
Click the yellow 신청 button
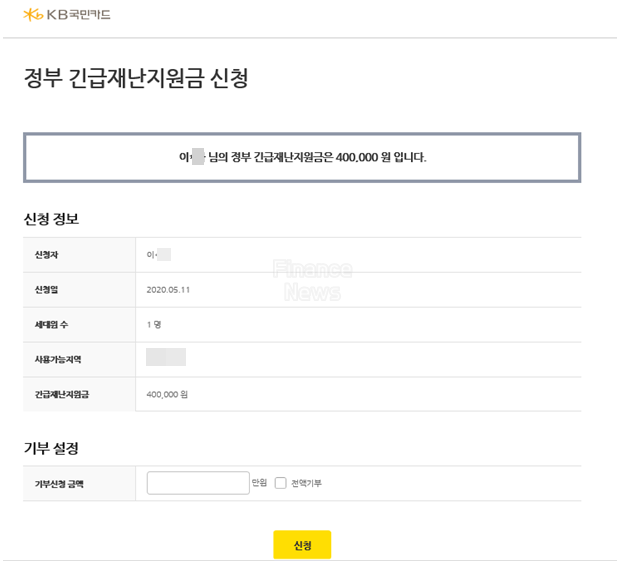point(302,544)
